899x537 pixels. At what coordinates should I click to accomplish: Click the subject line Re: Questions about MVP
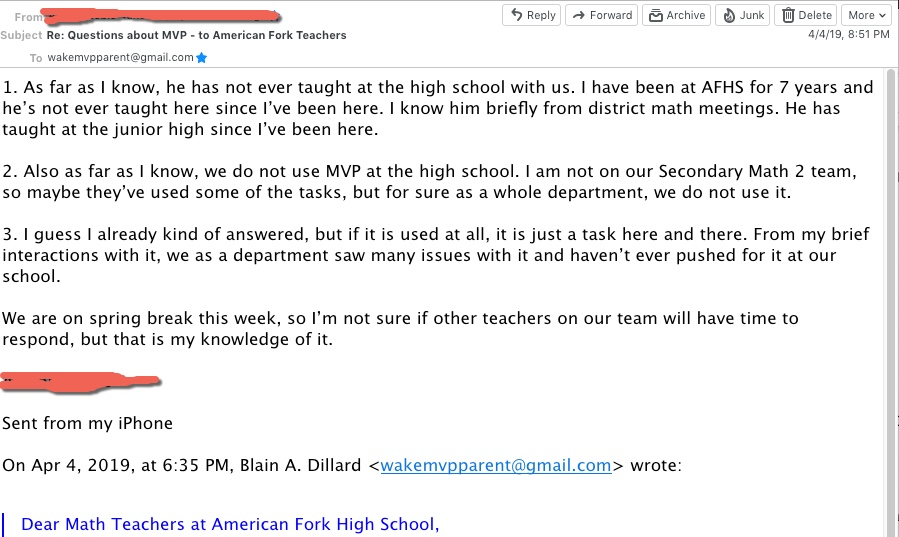click(x=197, y=36)
